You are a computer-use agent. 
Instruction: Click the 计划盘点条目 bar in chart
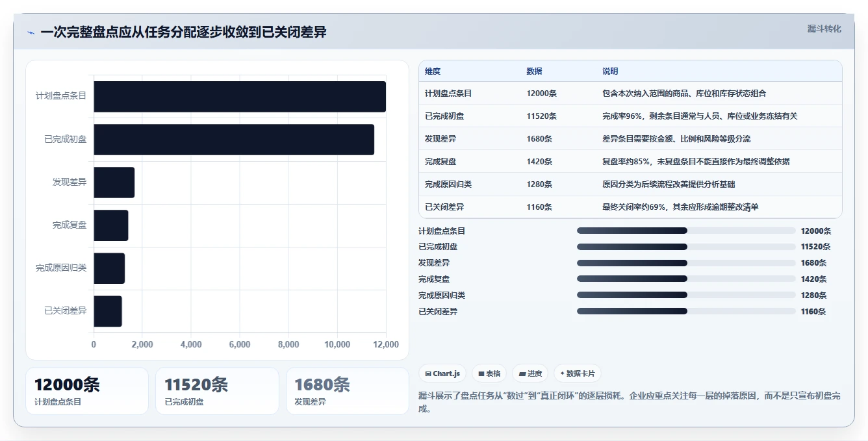pos(240,97)
